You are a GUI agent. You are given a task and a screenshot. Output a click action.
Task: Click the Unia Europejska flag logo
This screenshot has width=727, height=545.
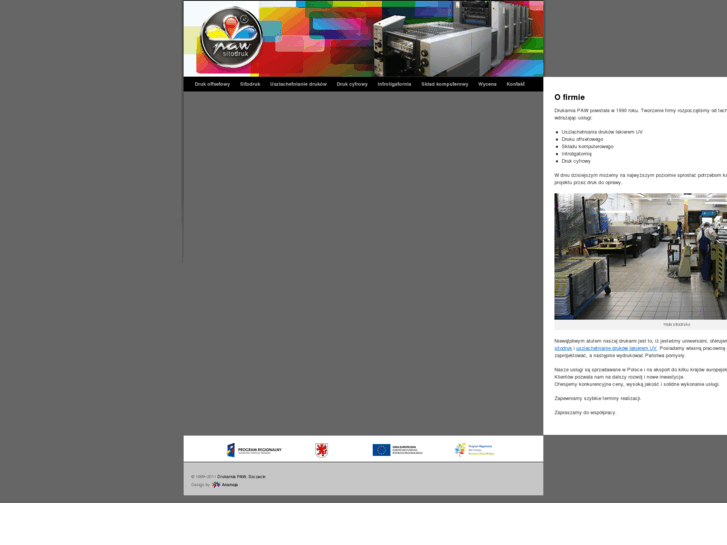[398, 450]
